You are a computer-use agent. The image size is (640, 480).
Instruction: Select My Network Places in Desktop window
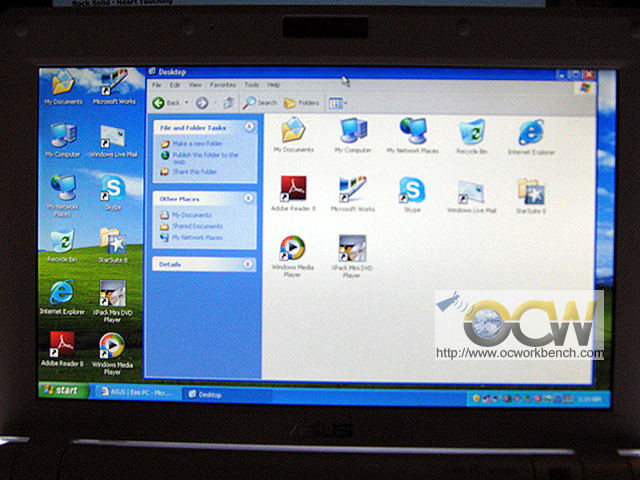click(x=413, y=136)
